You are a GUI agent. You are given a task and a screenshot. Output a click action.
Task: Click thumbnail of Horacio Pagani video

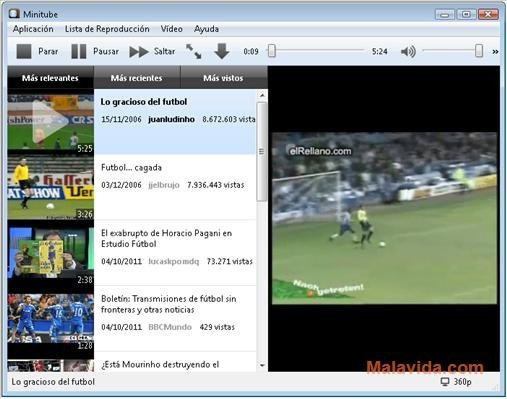[x=51, y=253]
